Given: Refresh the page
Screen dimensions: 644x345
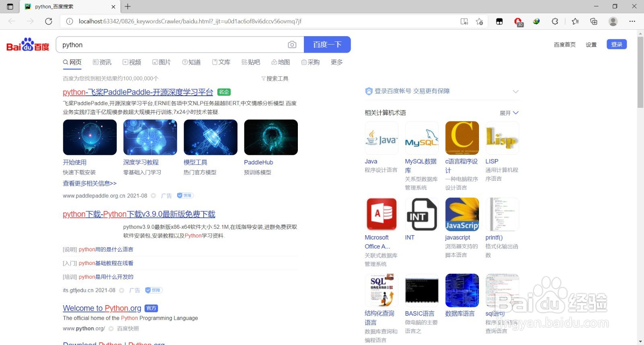Looking at the screenshot, I should (49, 21).
